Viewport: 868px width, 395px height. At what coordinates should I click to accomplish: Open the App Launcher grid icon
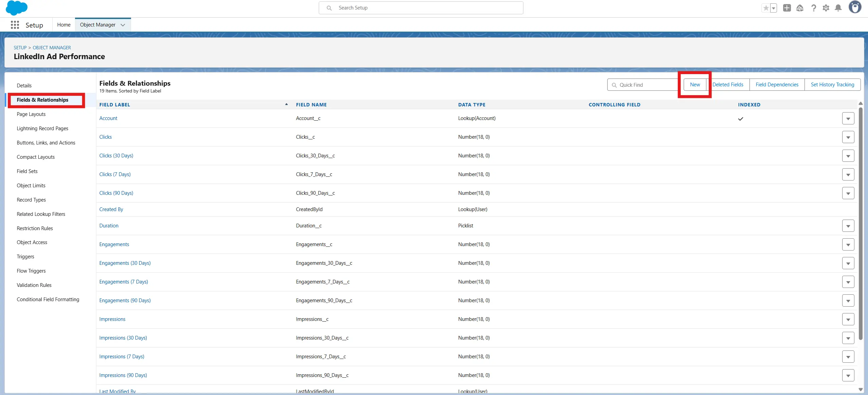click(x=15, y=25)
